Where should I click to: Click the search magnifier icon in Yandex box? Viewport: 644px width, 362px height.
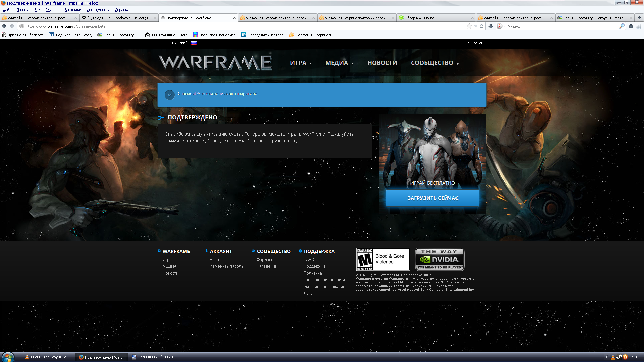pyautogui.click(x=622, y=26)
